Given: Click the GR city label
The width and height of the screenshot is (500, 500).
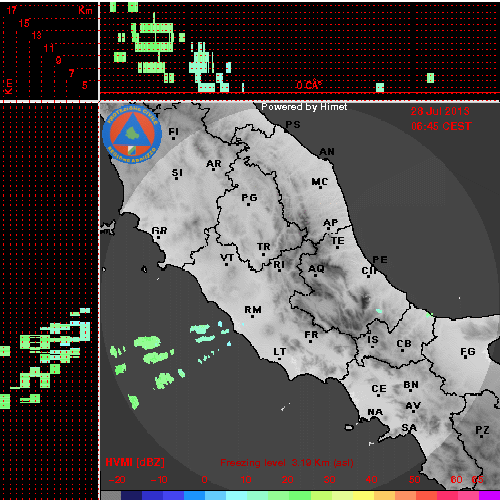Looking at the screenshot, I should pos(159,231).
